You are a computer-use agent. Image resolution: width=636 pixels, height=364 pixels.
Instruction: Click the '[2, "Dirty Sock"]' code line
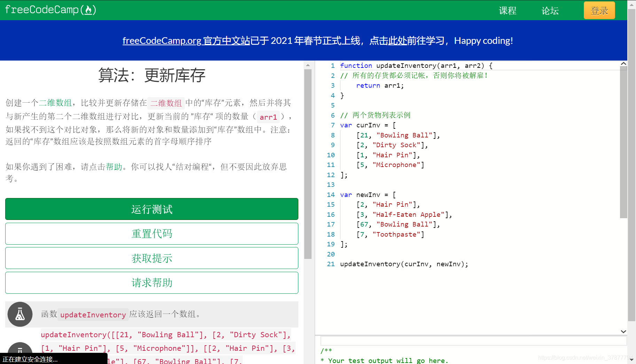pos(392,145)
